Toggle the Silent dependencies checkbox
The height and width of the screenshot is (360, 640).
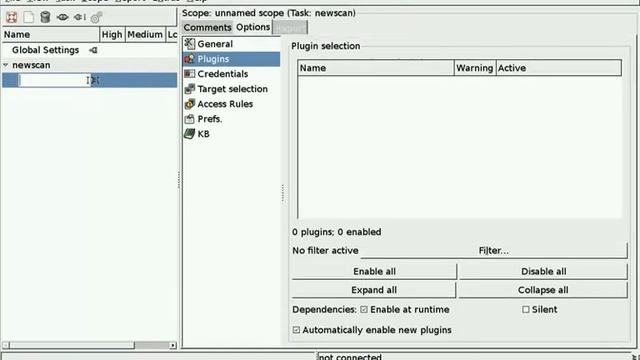(x=526, y=310)
